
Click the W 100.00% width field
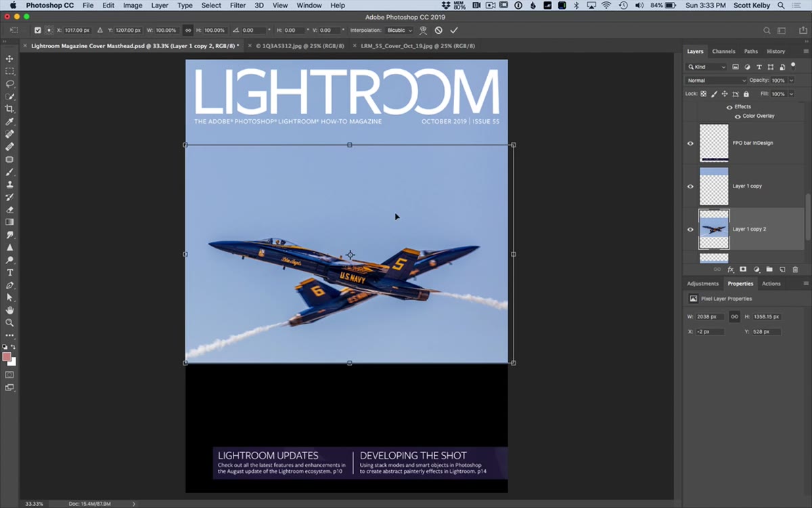166,30
